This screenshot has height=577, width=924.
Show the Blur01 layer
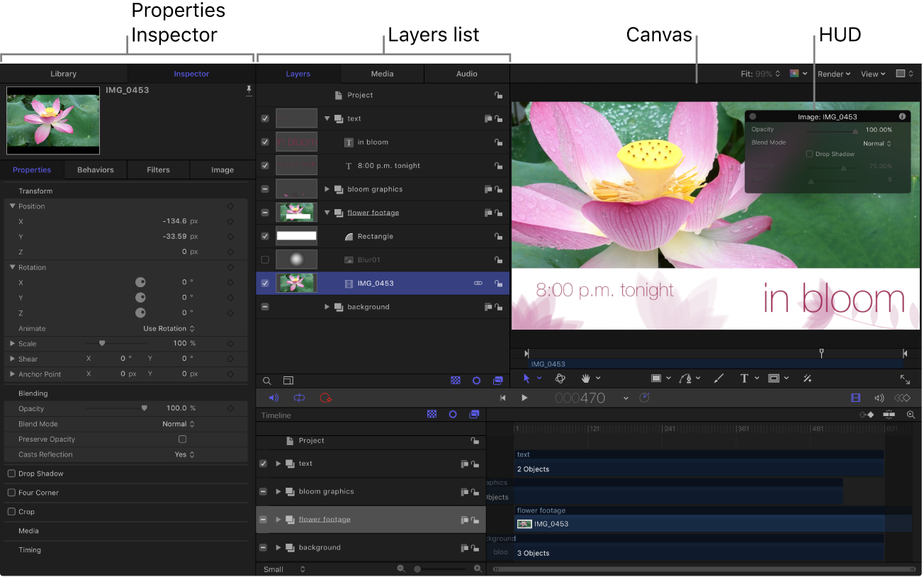click(265, 259)
